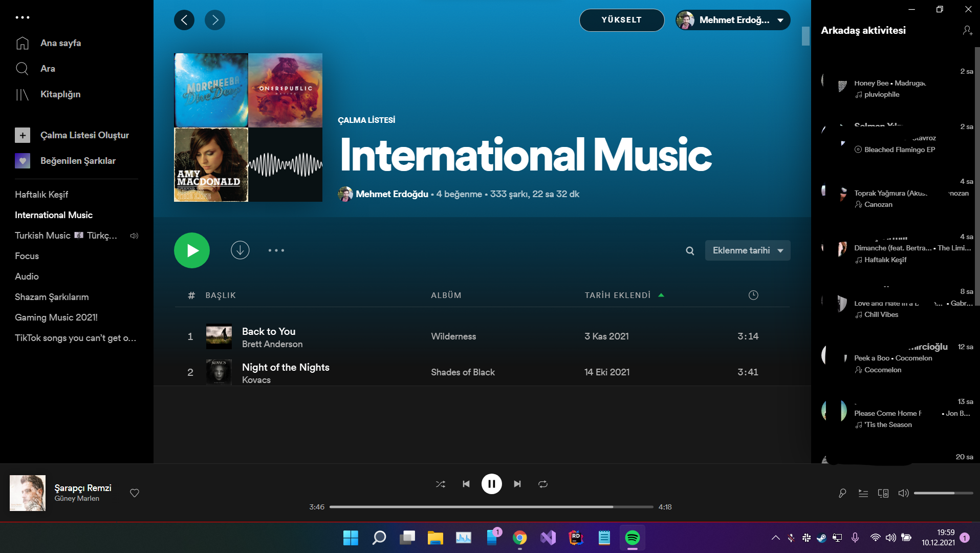Download the International Music playlist

tap(240, 250)
